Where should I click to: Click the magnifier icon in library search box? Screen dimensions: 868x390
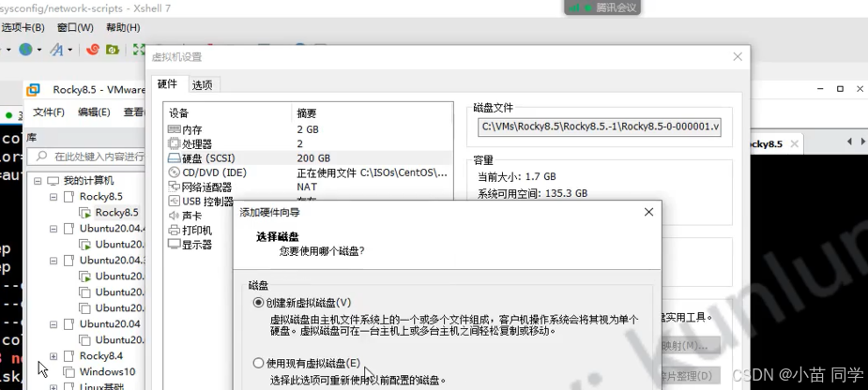(41, 157)
